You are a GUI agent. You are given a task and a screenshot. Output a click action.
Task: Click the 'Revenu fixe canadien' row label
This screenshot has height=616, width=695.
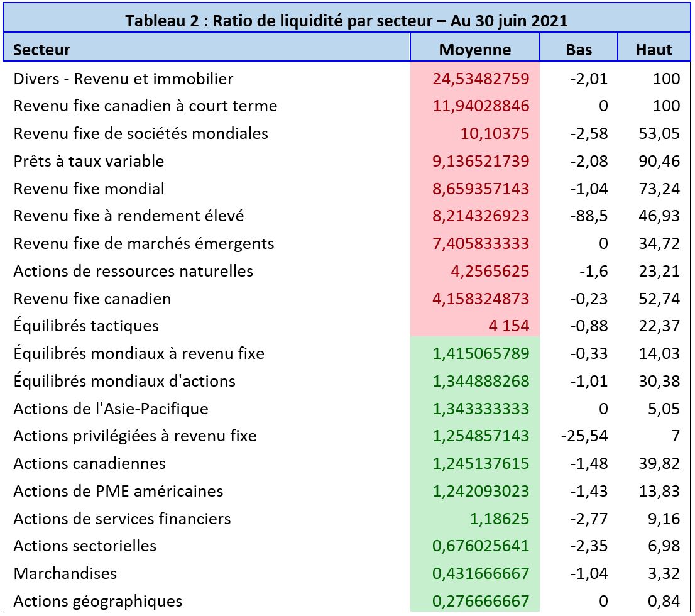click(92, 299)
